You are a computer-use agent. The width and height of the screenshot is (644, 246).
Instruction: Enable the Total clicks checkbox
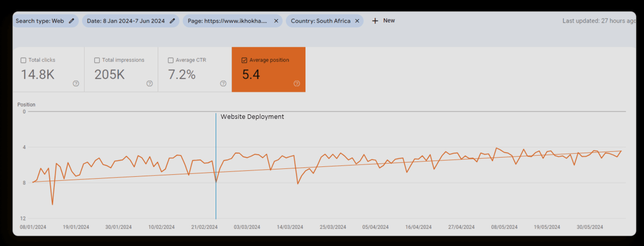pos(23,60)
